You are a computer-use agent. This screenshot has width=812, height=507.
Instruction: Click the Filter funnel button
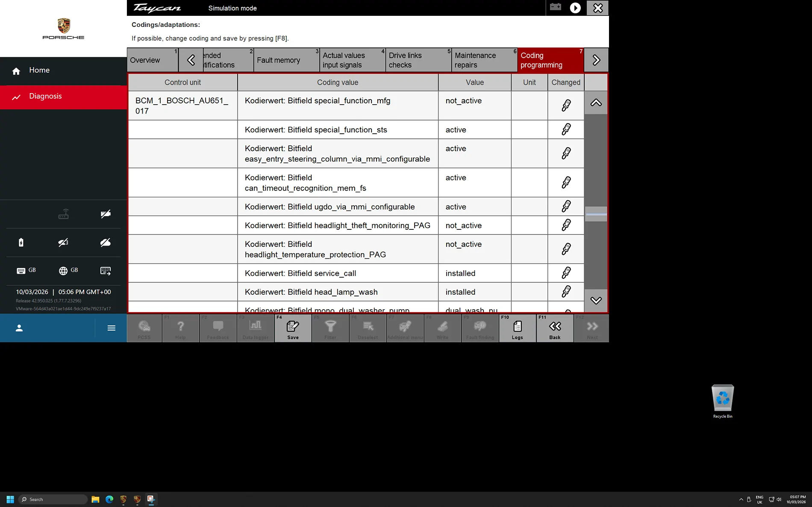tap(330, 328)
